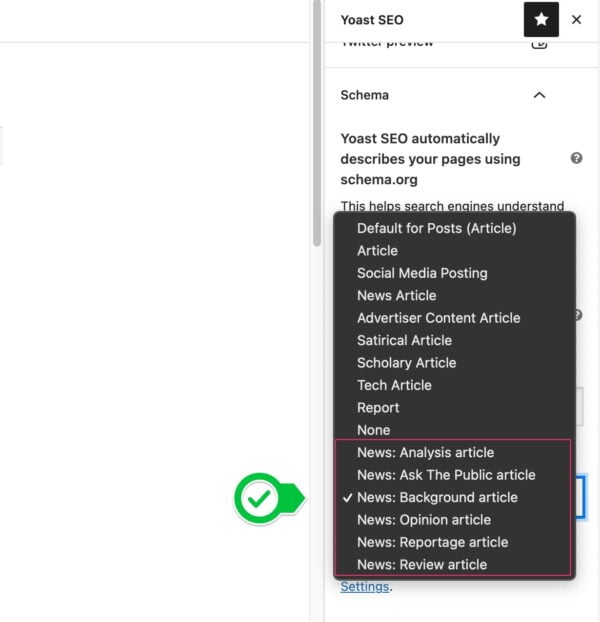The image size is (600, 622).
Task: Close the Yoast SEO sidebar panel
Action: (576, 20)
